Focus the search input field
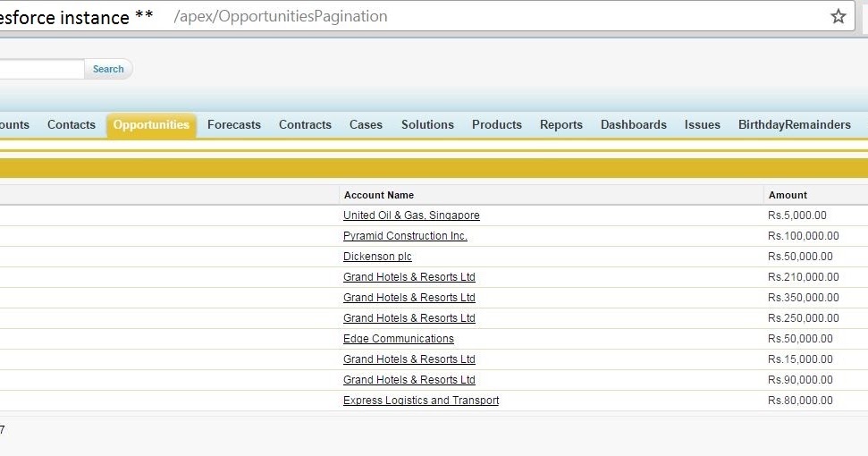Screen dimensions: 868x456 pyautogui.click(x=42, y=69)
